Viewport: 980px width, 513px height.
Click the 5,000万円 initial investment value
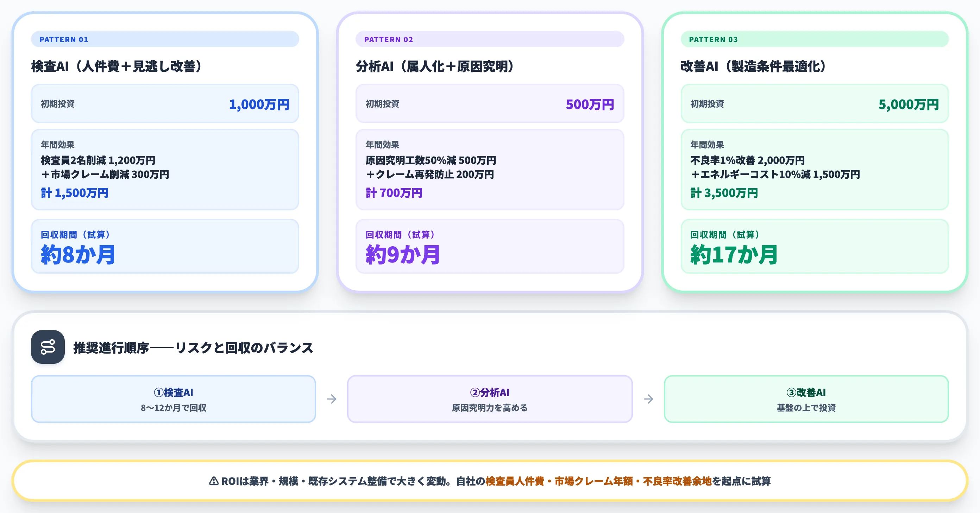pyautogui.click(x=909, y=104)
